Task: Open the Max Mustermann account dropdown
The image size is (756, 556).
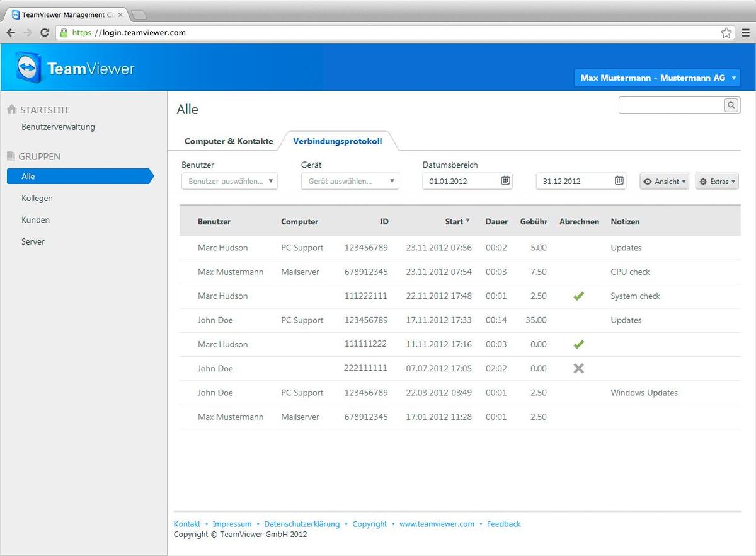Action: coord(657,78)
